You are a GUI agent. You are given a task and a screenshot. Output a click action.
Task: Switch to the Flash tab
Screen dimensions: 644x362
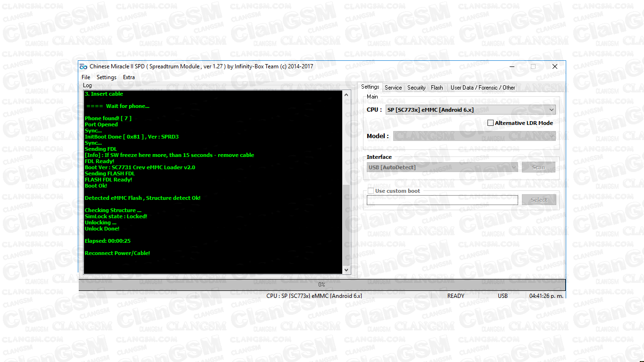[437, 87]
